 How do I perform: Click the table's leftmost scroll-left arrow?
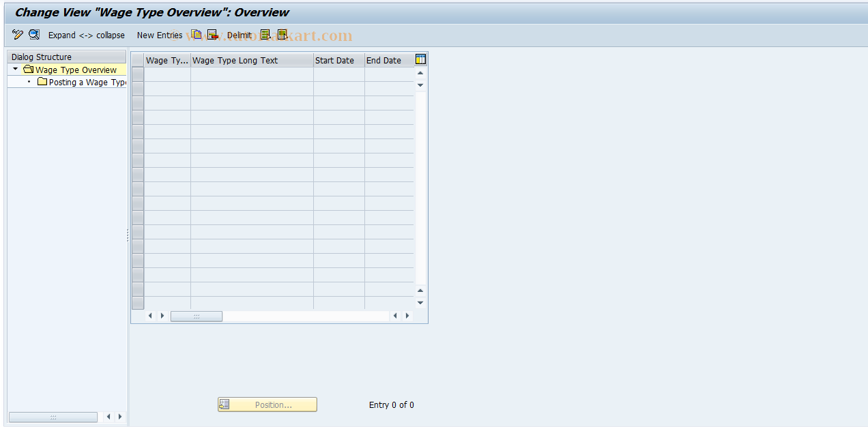tap(150, 316)
